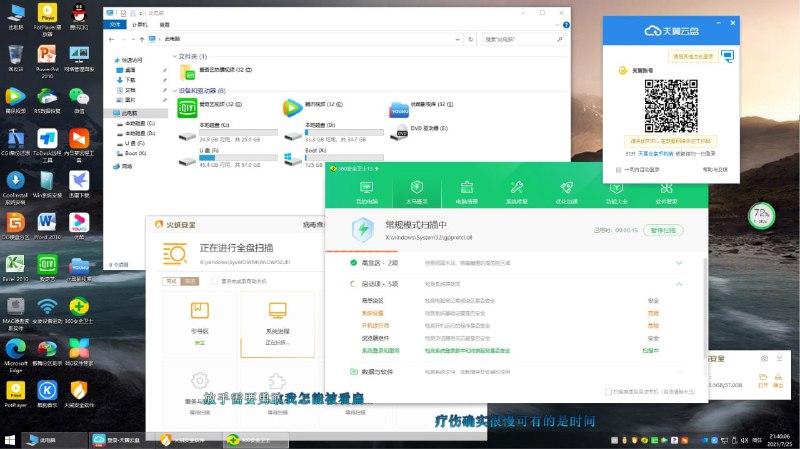Click the 360 floating ball showing 72%
This screenshot has height=449, width=800.
click(x=761, y=215)
